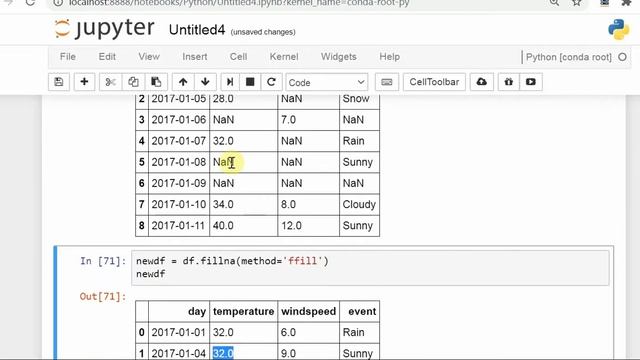Click 'Cloudy' event cell
Viewport: 640px width, 360px height.
pyautogui.click(x=359, y=204)
